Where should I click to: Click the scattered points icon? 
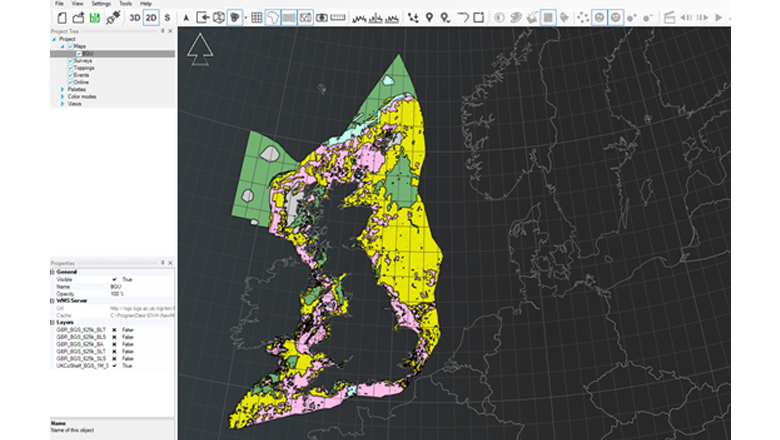[x=583, y=18]
